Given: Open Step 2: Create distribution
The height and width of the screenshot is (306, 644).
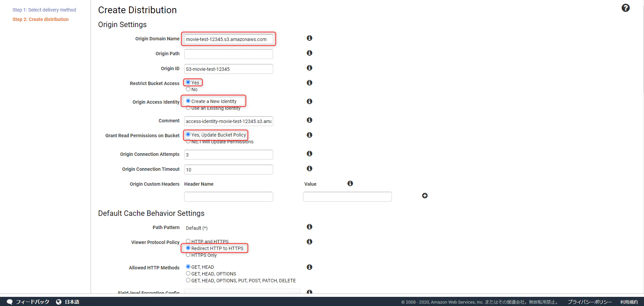Looking at the screenshot, I should 40,19.
